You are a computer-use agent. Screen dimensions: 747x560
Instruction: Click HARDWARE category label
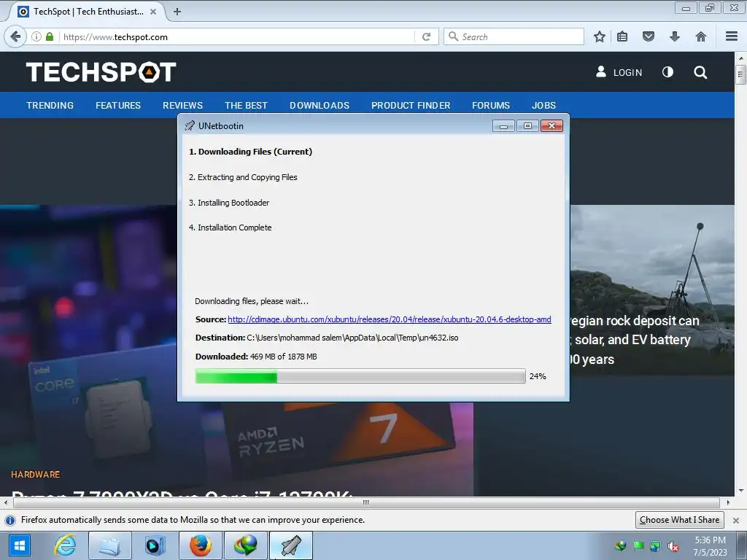click(36, 474)
